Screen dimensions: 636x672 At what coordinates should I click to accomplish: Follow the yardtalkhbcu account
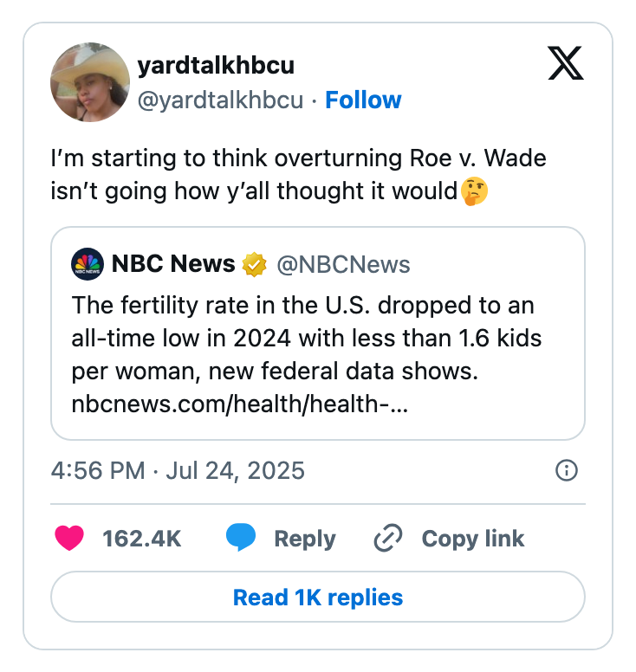coord(363,100)
